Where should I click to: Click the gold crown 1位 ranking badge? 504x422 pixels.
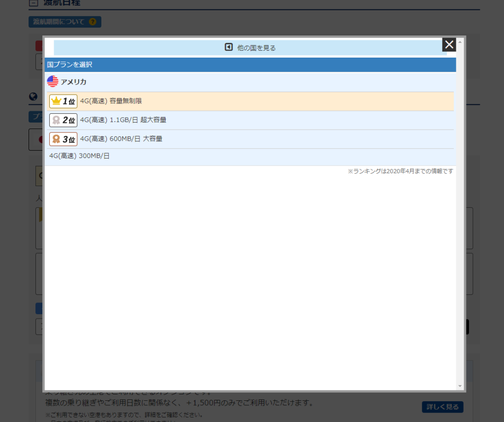click(x=63, y=101)
